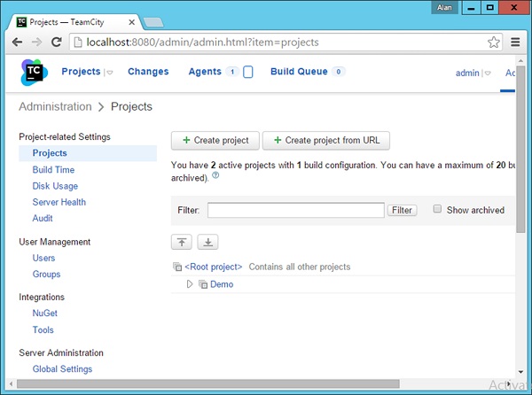
Task: Open the Chrome hamburger menu
Action: pyautogui.click(x=516, y=42)
